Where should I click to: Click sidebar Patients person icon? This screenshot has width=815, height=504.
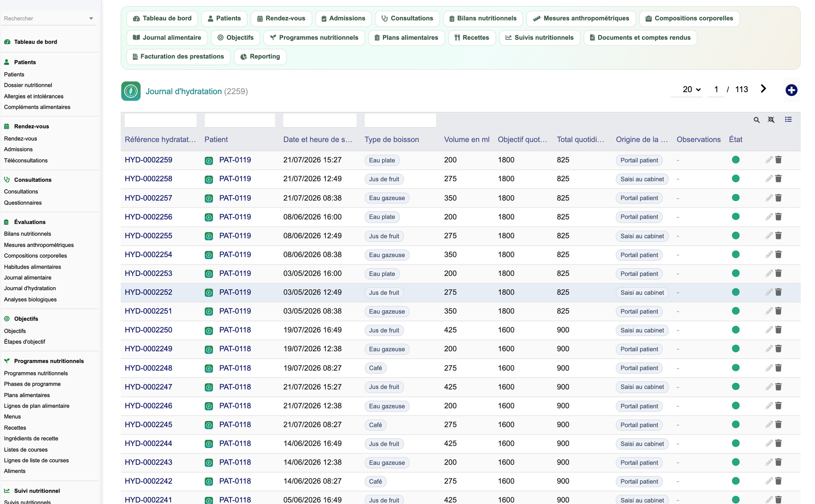[x=7, y=62]
